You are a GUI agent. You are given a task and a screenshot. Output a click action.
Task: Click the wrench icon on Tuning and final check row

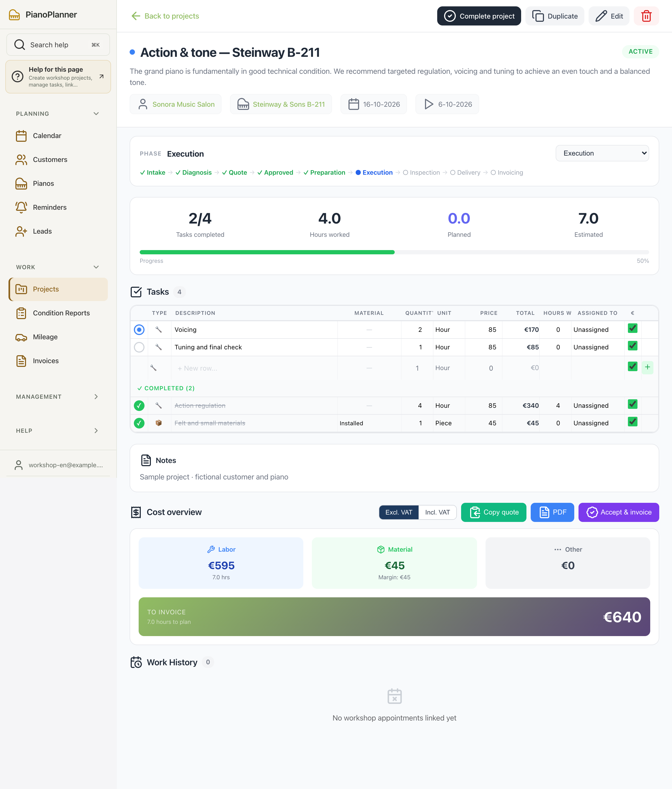pos(159,347)
